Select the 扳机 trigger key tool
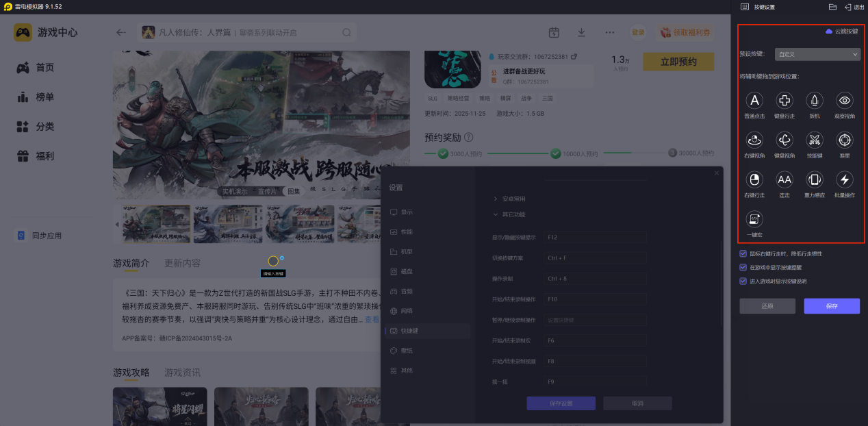Screen dimensions: 868x426 pyautogui.click(x=815, y=101)
